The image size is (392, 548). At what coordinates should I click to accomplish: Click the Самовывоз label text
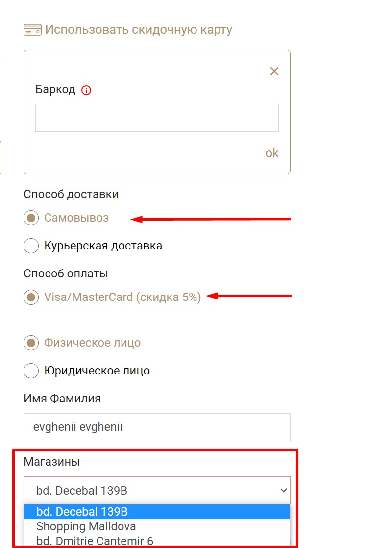tap(76, 218)
